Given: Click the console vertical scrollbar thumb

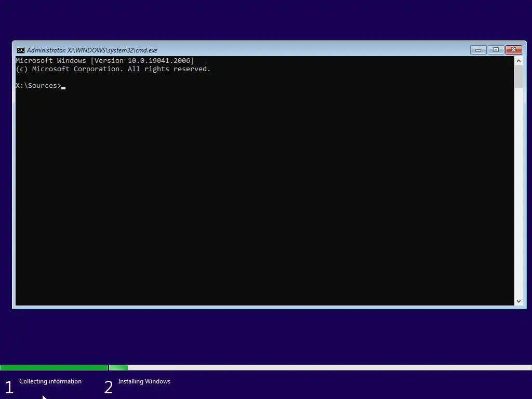Looking at the screenshot, I should [x=518, y=77].
